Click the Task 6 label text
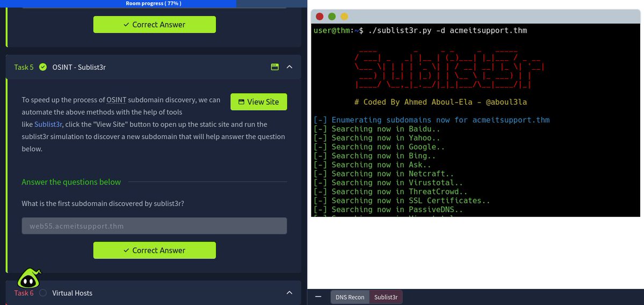 (24, 293)
